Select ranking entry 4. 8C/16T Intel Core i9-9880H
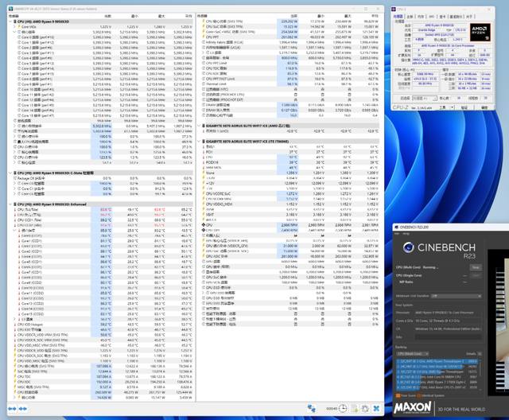 437,377
